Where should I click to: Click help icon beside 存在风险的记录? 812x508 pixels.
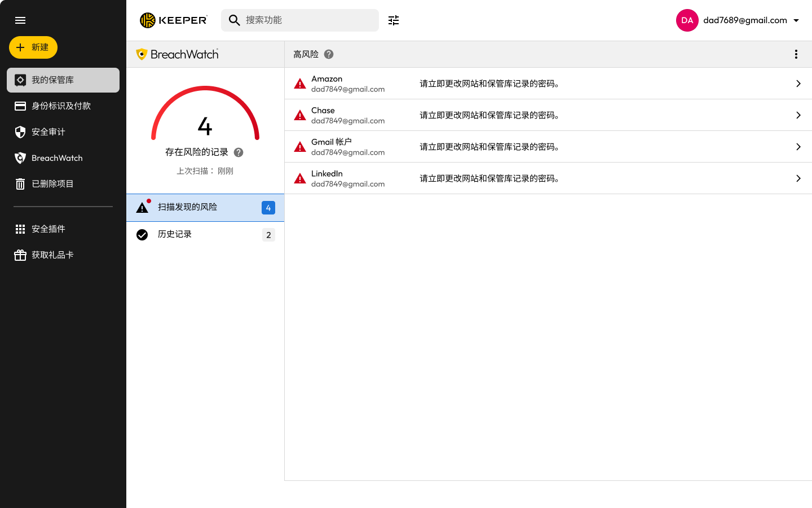239,152
